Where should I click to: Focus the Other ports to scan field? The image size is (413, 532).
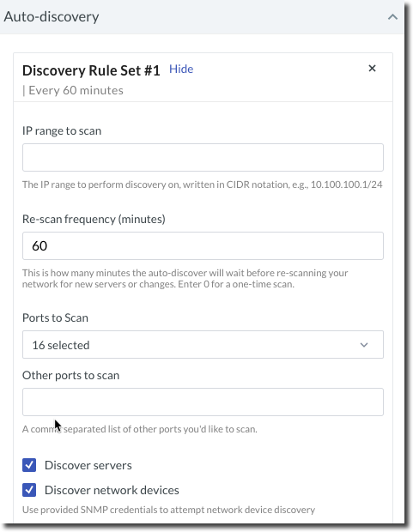[x=203, y=402]
